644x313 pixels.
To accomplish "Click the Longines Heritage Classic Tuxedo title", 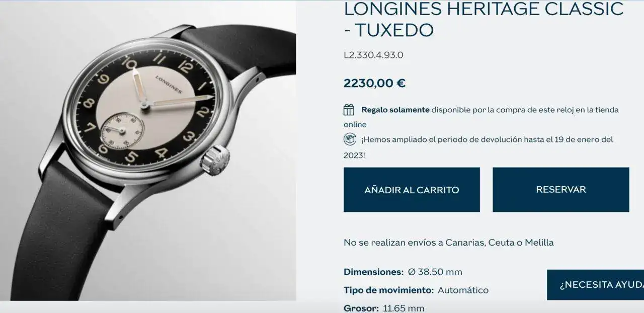I will pyautogui.click(x=484, y=19).
